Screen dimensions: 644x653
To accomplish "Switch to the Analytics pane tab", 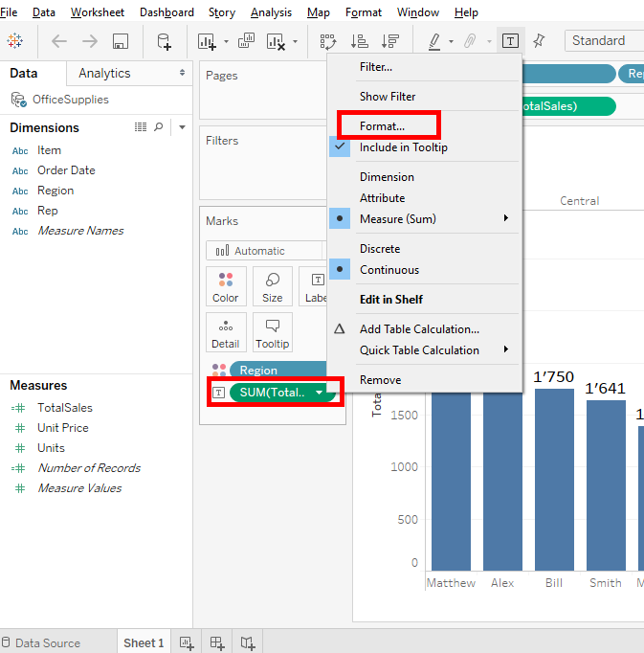I will [x=104, y=73].
